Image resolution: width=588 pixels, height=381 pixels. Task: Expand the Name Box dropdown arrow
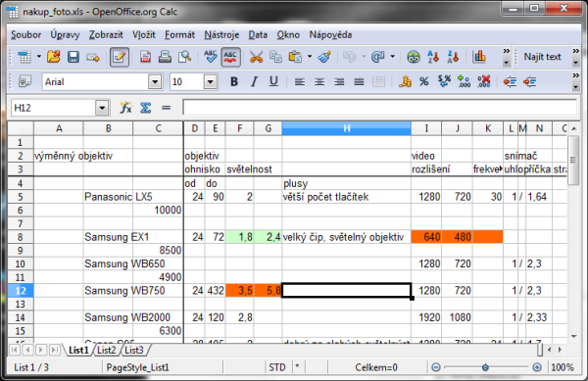[x=102, y=109]
